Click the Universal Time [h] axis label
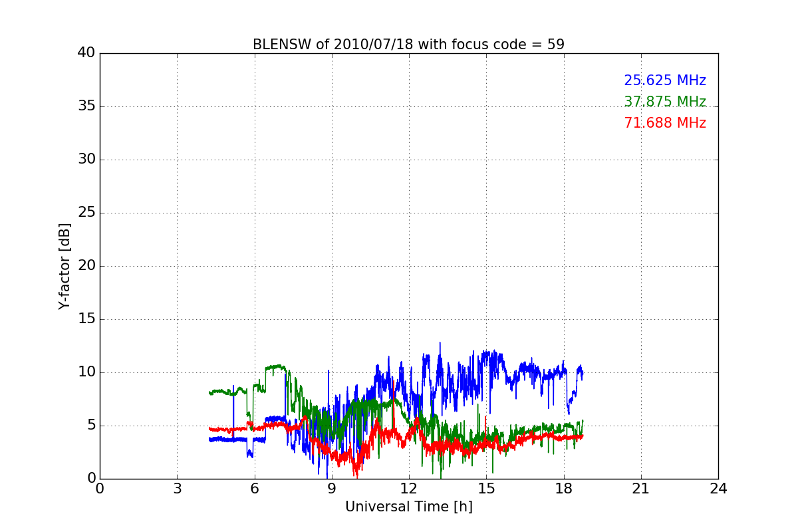The height and width of the screenshot is (532, 798). click(408, 507)
